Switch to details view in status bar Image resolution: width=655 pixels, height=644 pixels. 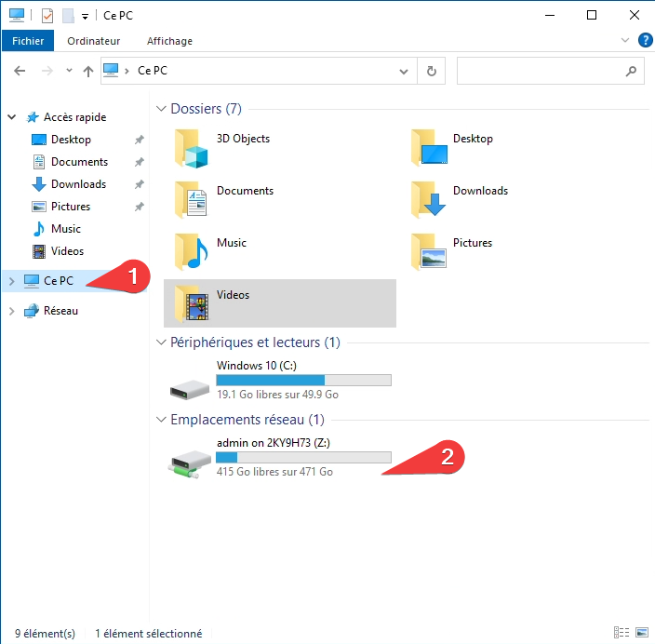coord(621,634)
